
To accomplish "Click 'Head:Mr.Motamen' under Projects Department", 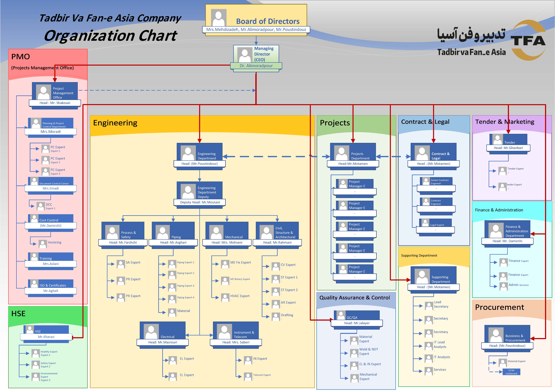I will 353,164.
